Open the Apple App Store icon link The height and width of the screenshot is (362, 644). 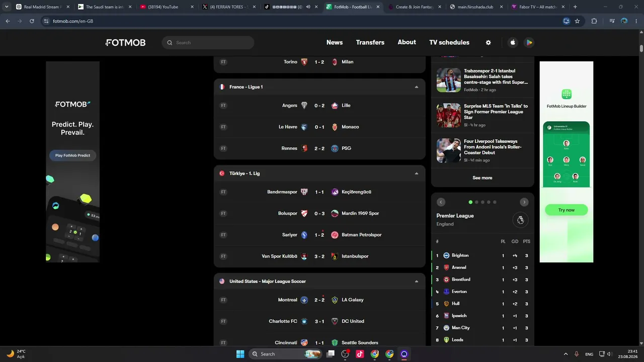(513, 43)
